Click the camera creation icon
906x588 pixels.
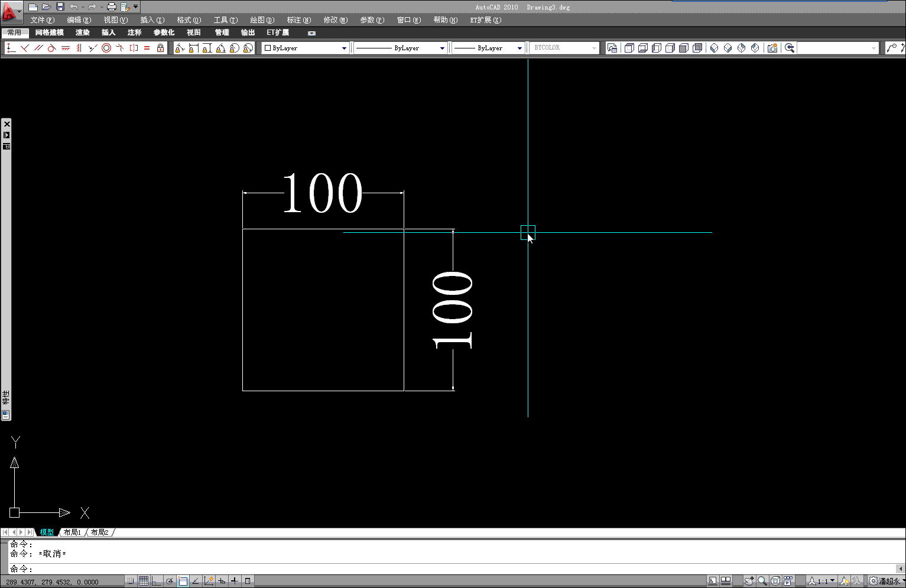(772, 48)
